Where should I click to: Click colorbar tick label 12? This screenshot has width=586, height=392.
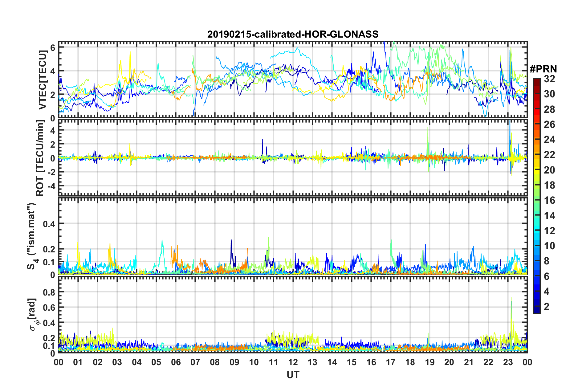tap(549, 231)
